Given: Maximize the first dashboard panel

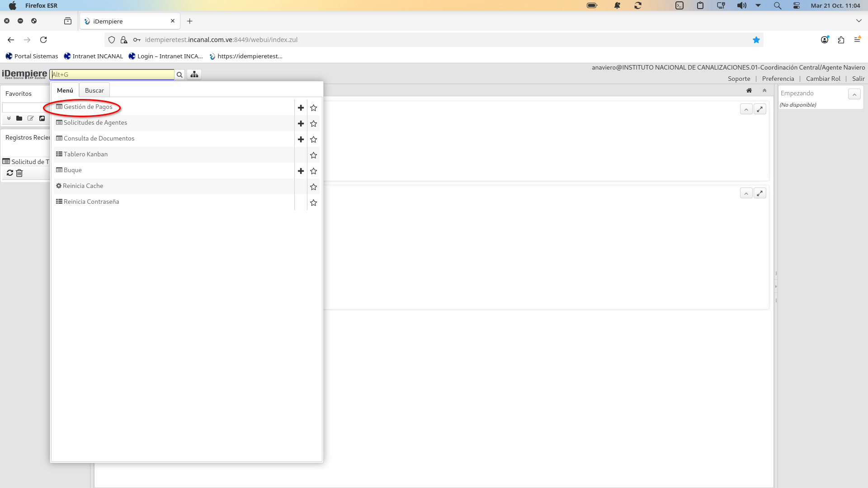Looking at the screenshot, I should [760, 109].
